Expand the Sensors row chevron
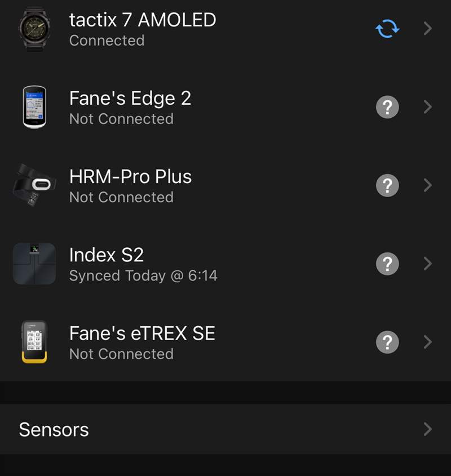Viewport: 451px width, 476px height. tap(428, 430)
